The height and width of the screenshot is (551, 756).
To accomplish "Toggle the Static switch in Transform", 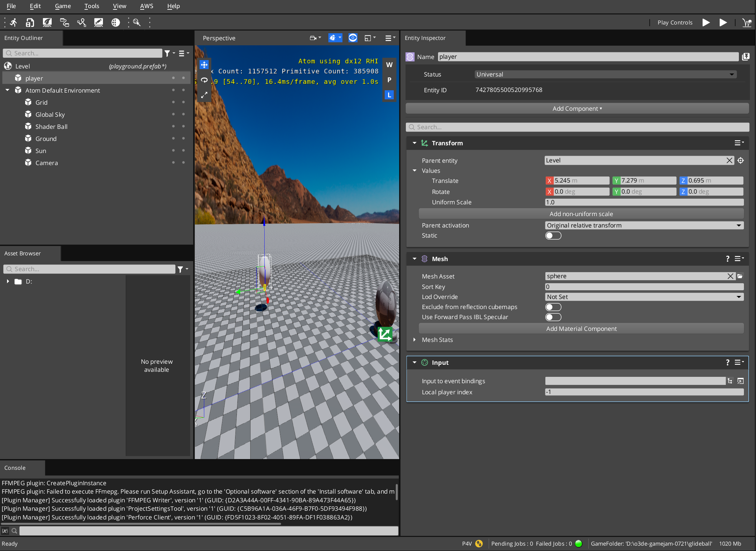I will tap(553, 236).
